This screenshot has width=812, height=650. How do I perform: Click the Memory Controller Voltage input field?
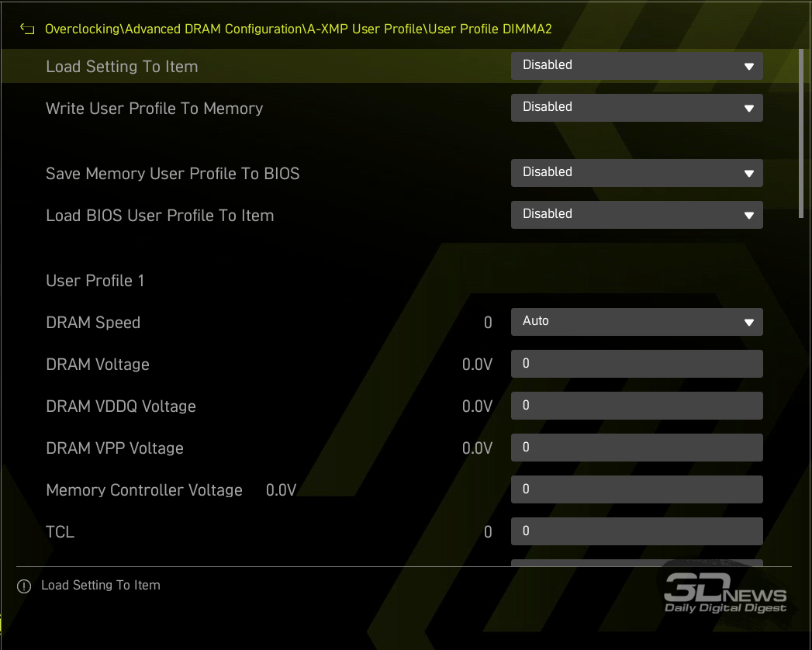(636, 489)
